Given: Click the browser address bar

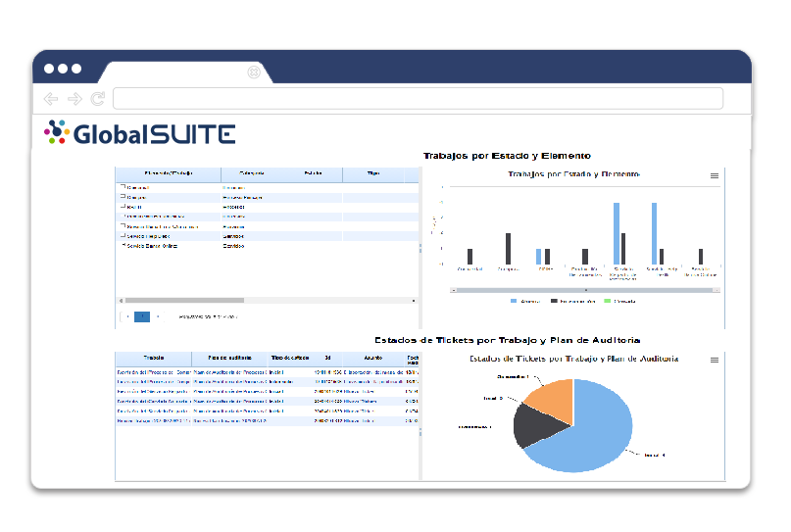Looking at the screenshot, I should [x=418, y=99].
